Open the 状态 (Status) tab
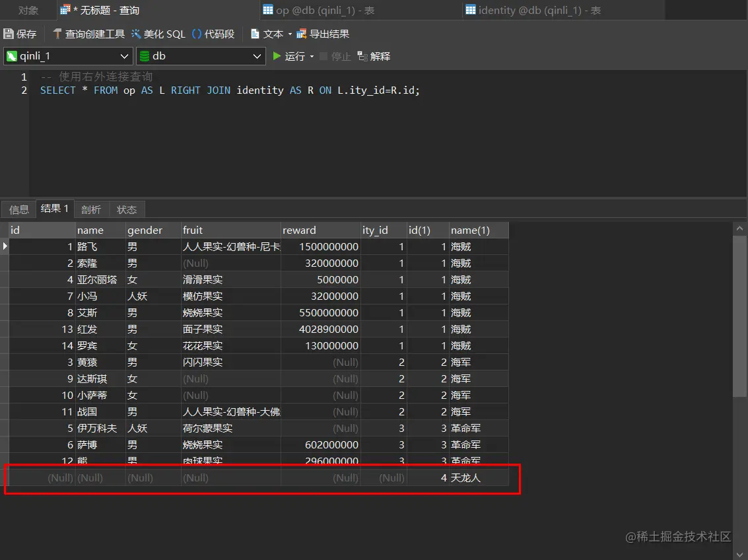The width and height of the screenshot is (748, 560). (x=126, y=209)
